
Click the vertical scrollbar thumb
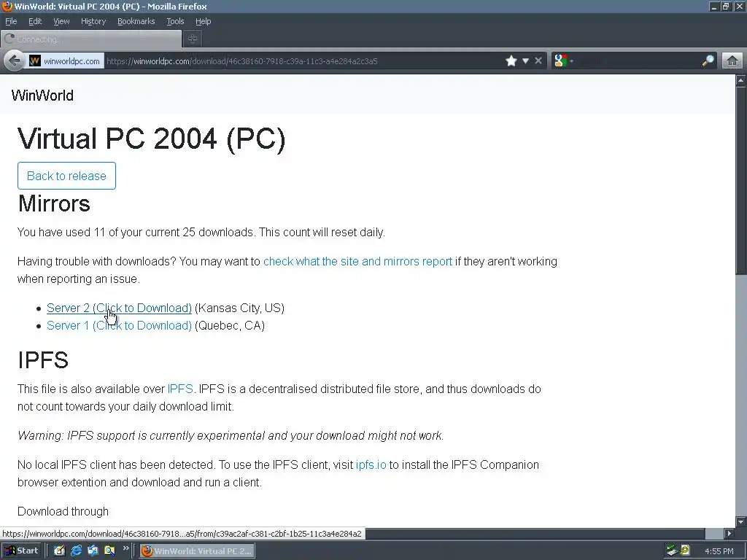pyautogui.click(x=741, y=180)
